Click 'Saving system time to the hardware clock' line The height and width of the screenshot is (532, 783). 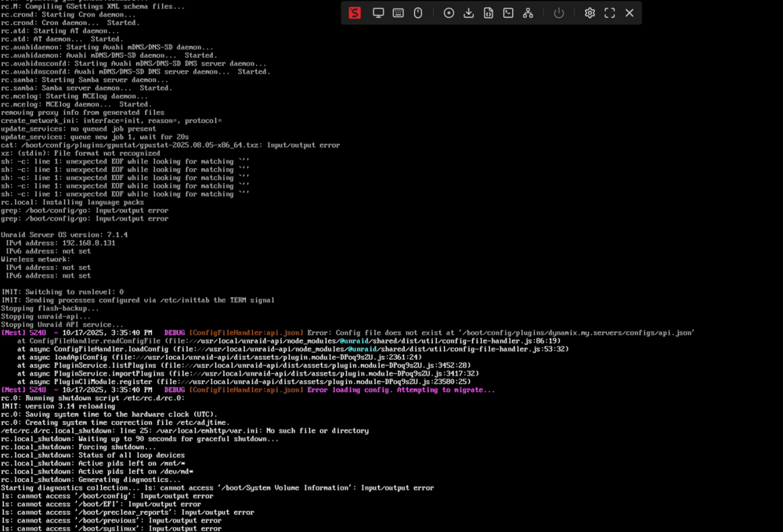109,414
